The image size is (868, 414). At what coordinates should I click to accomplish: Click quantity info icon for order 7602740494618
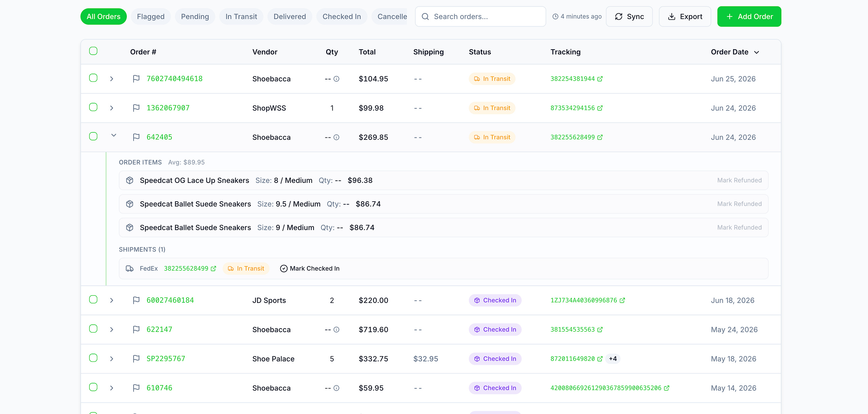pos(336,79)
